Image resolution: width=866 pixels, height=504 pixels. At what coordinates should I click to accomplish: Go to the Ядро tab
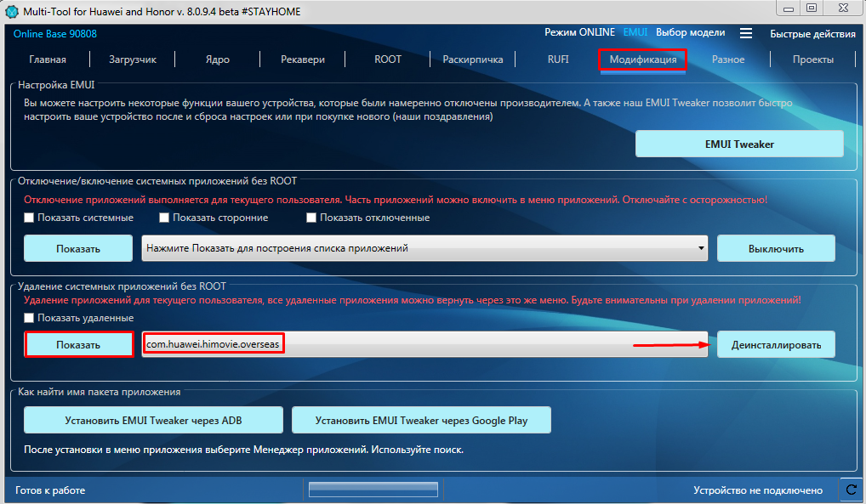tap(218, 59)
